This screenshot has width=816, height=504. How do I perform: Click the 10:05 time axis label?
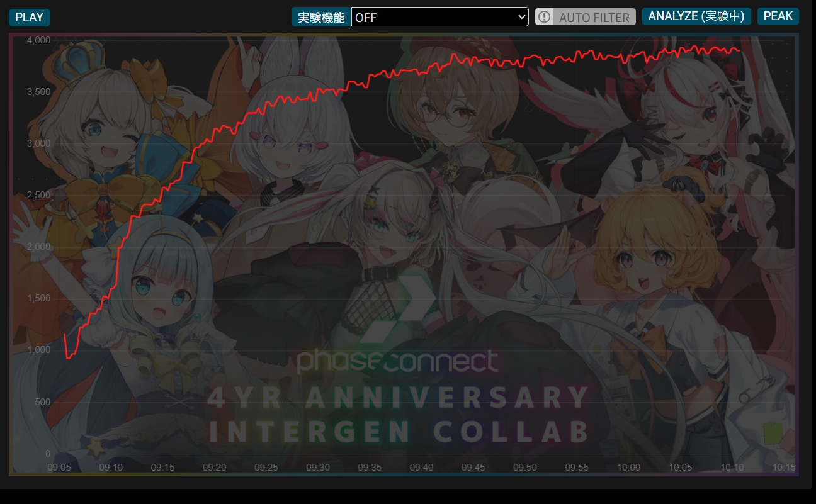point(680,468)
